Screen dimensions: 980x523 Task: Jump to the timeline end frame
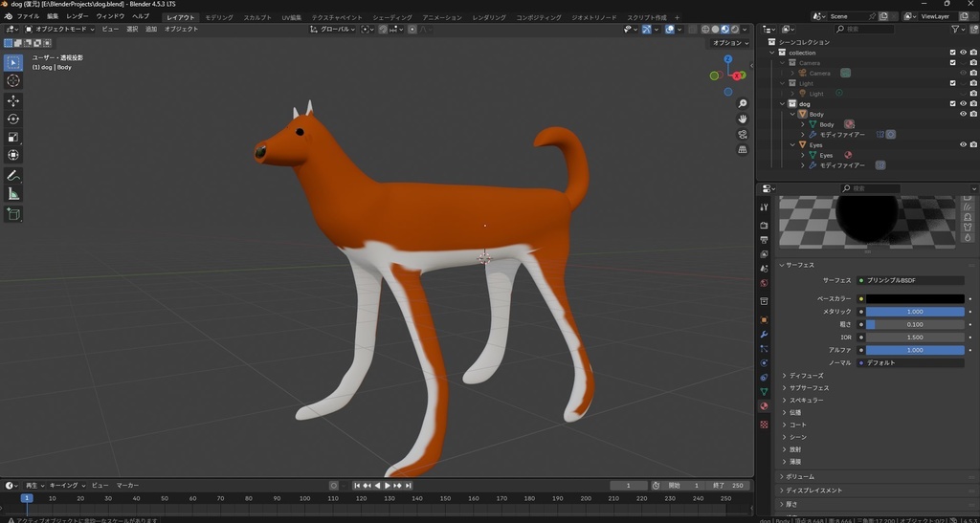(408, 486)
